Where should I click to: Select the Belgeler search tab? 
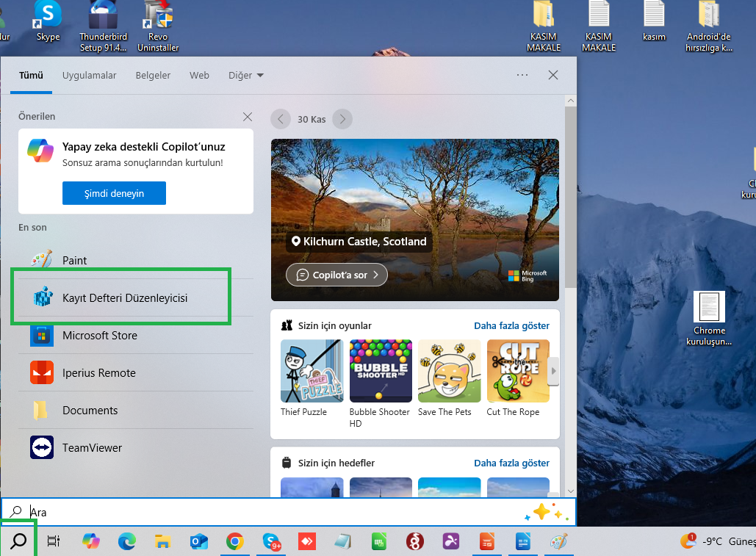coord(152,75)
